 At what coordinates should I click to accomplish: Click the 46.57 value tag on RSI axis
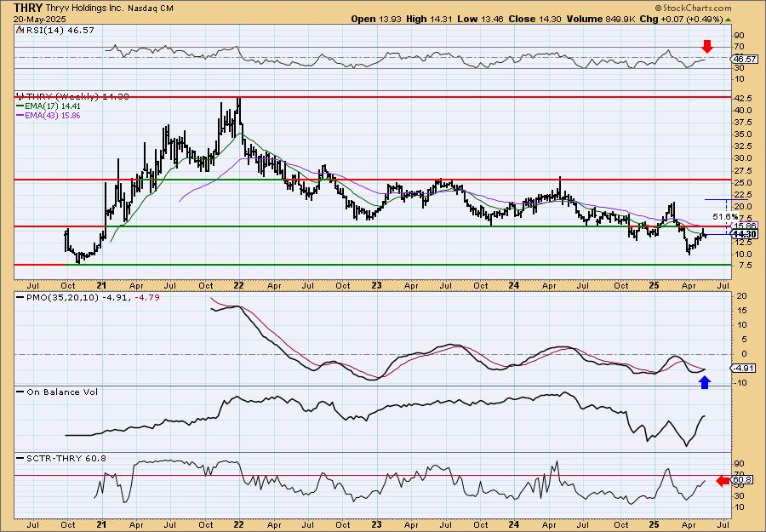point(743,59)
